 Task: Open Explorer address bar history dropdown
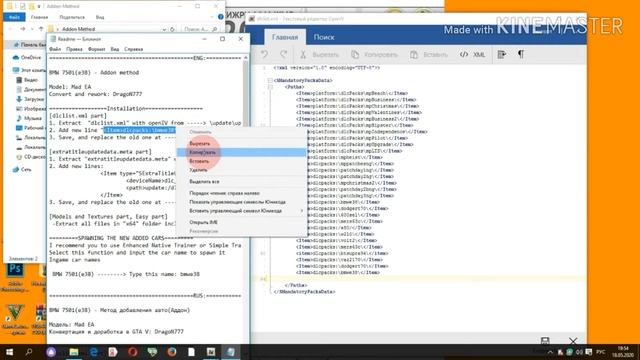(164, 29)
